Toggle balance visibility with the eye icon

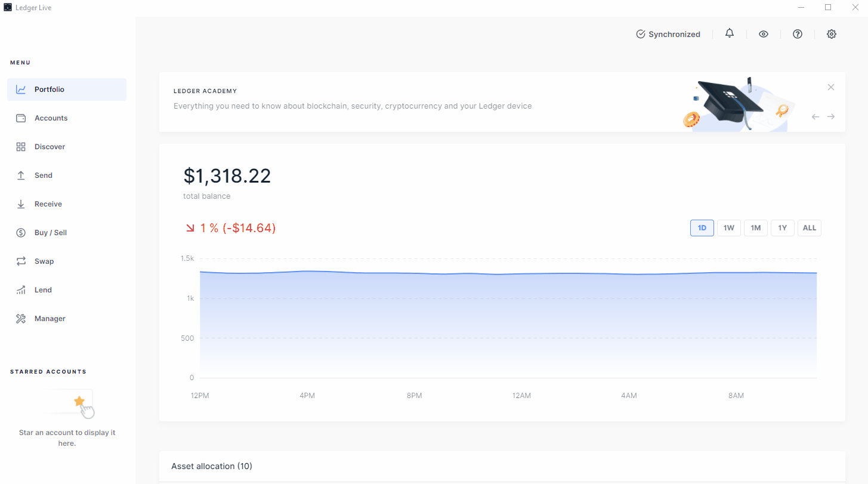[x=764, y=34]
